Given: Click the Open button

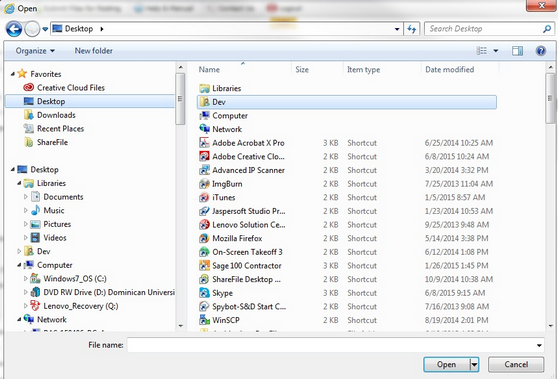Looking at the screenshot, I should pyautogui.click(x=447, y=364).
